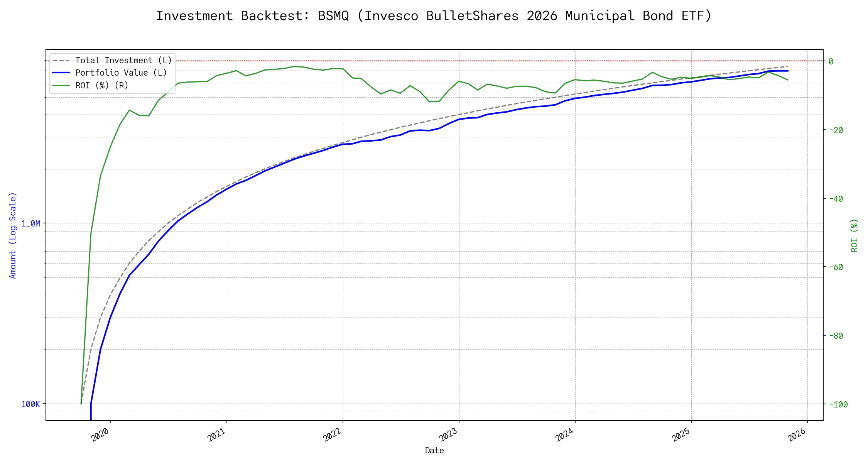Click the blue Portfolio Value legend line swatch

[61, 73]
